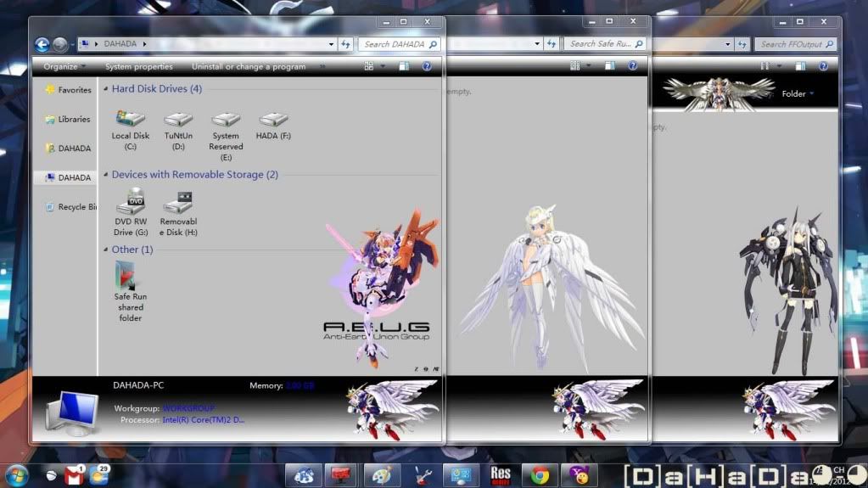Viewport: 868px width, 488px height.
Task: Click the back navigation arrow button
Action: (42, 45)
